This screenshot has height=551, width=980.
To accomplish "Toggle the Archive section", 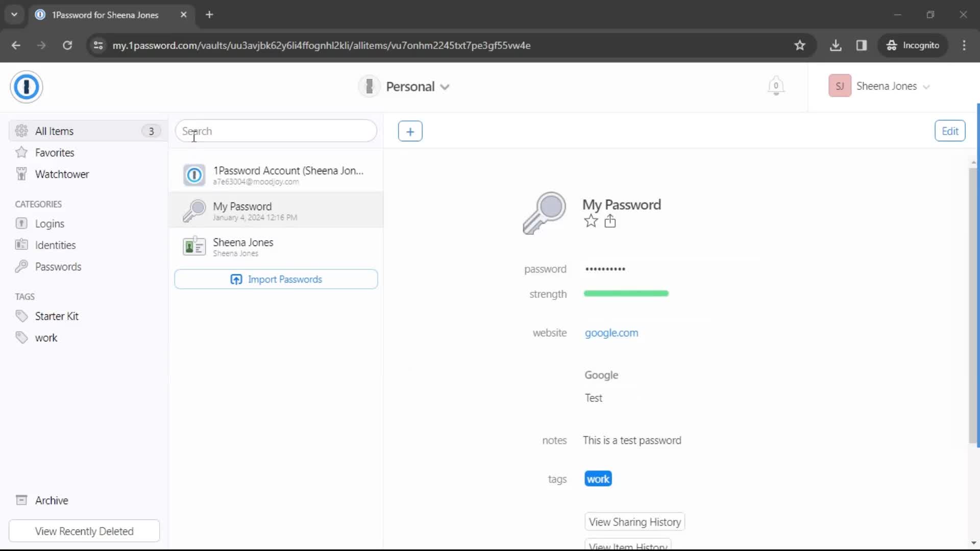I will pyautogui.click(x=52, y=500).
